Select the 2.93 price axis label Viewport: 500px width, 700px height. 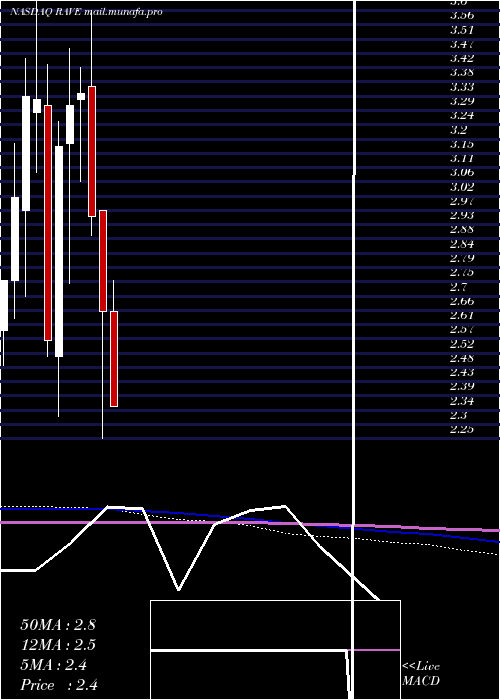(462, 215)
